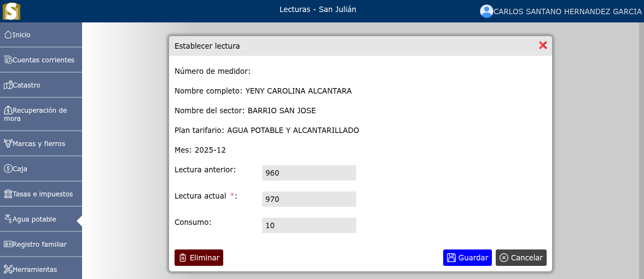Click the Cuentas corrientes coins icon
This screenshot has width=644, height=279.
coord(8,60)
